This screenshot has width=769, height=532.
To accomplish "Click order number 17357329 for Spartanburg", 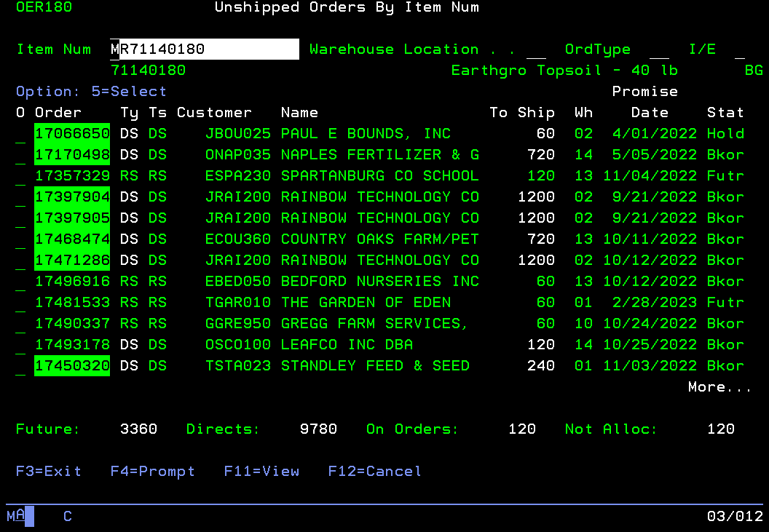I will coord(72,176).
